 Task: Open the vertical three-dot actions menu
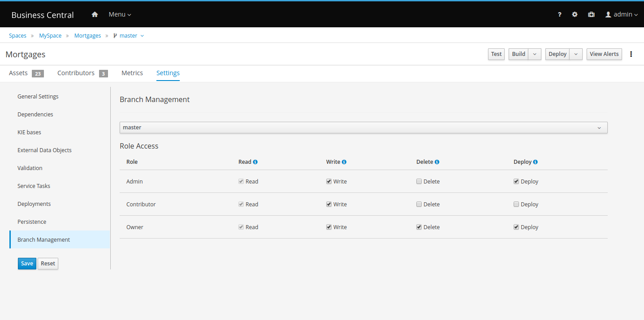pyautogui.click(x=631, y=54)
